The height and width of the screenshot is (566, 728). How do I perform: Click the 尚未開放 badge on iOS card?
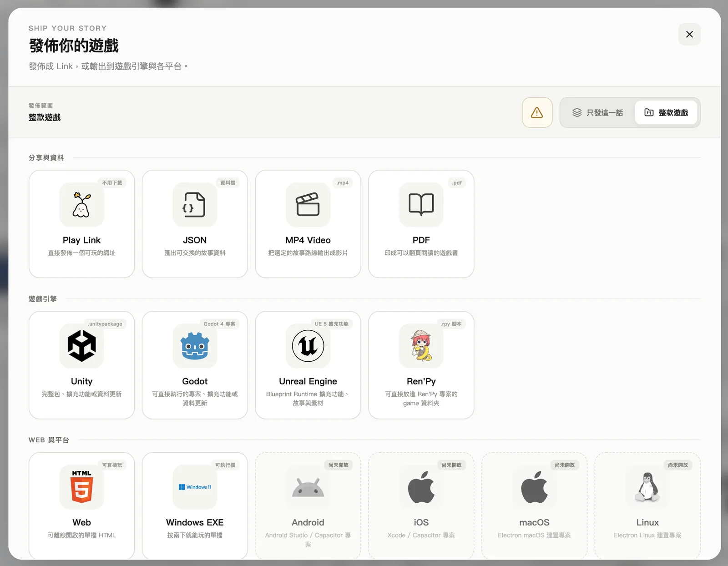coord(452,465)
